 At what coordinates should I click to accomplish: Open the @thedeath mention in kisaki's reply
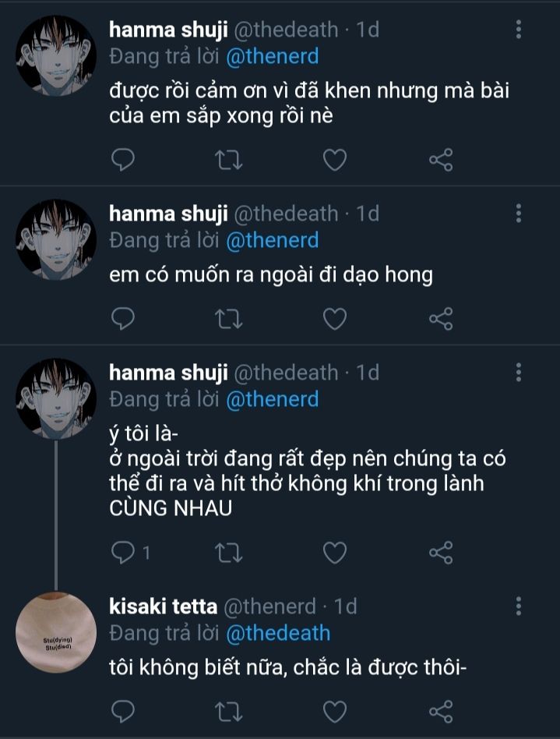click(277, 632)
